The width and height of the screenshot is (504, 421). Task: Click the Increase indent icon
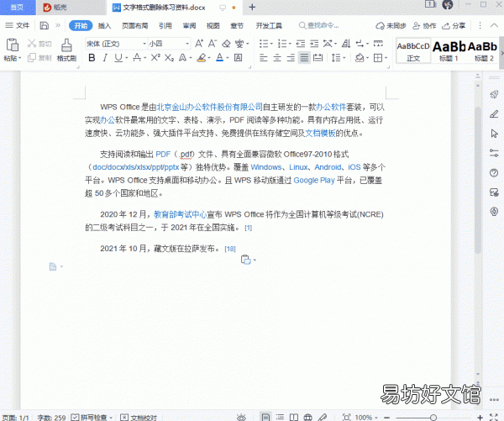pos(314,44)
